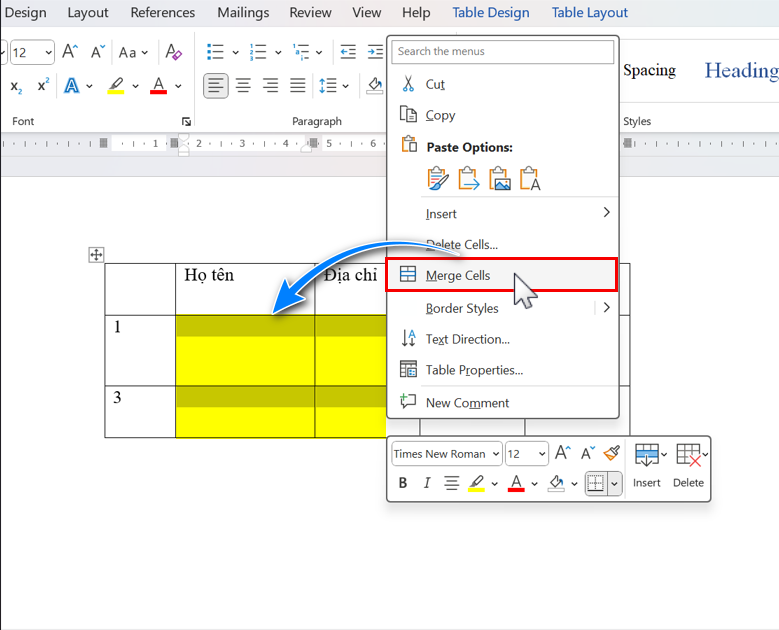Open the Table Design ribbon tab

pos(490,13)
